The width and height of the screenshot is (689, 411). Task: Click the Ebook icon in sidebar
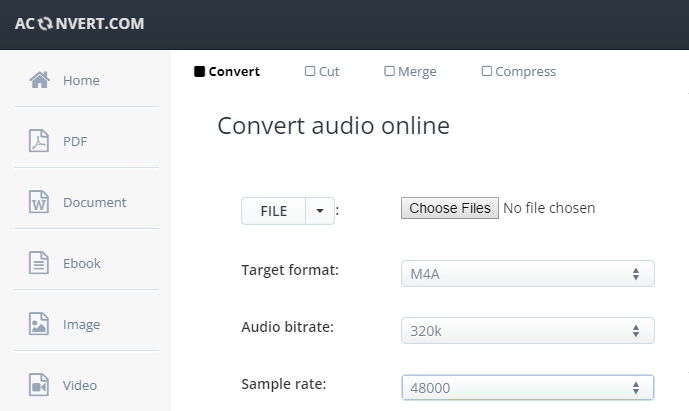point(39,263)
